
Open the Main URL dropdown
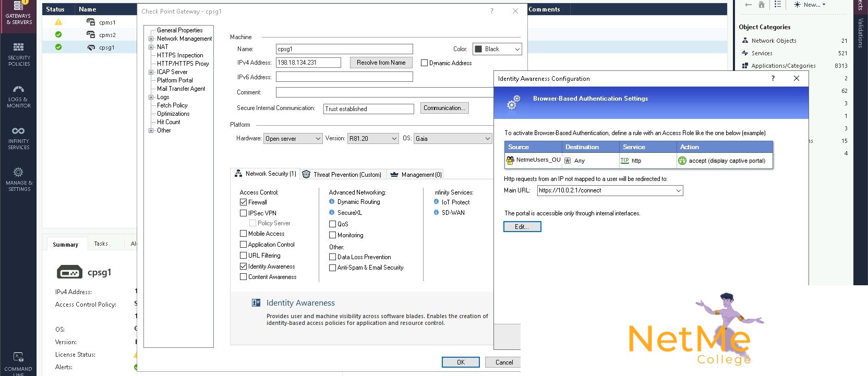pos(678,191)
